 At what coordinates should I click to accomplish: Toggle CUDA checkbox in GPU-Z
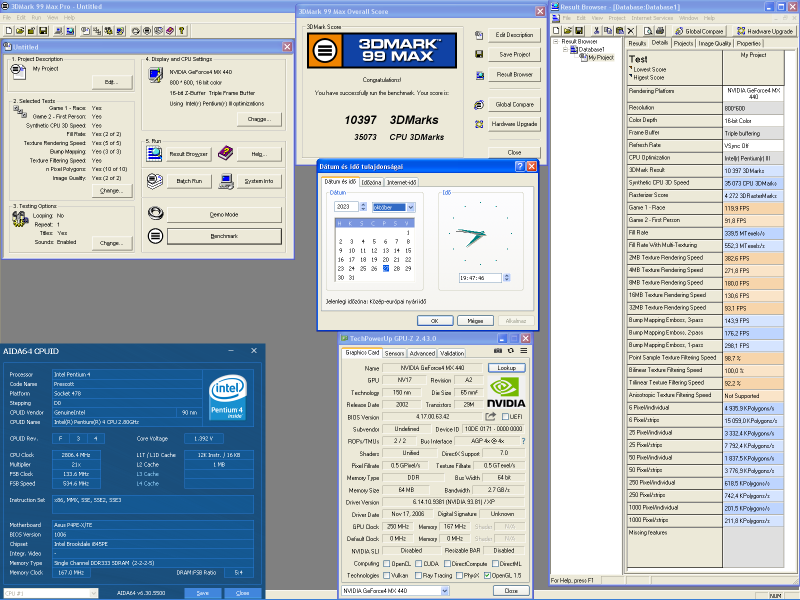[418, 563]
